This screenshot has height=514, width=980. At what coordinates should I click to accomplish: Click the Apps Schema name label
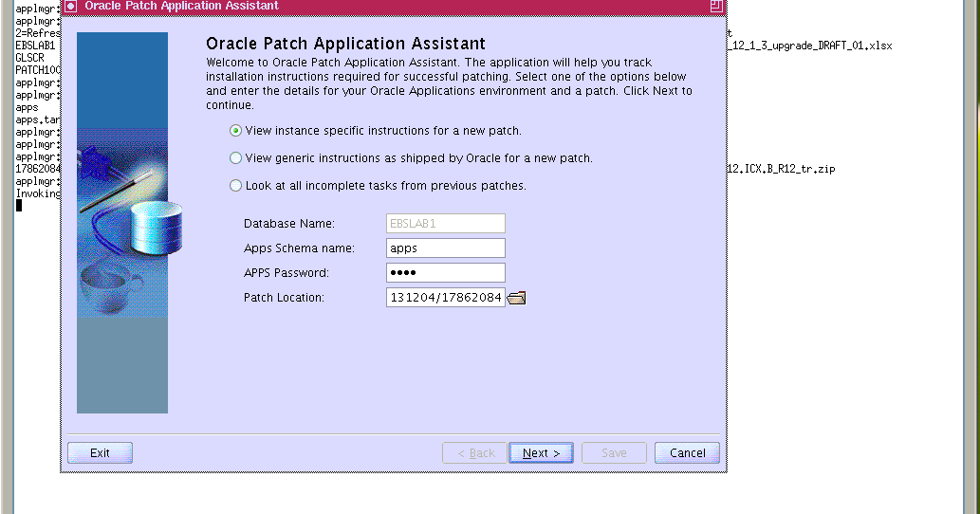(x=299, y=248)
